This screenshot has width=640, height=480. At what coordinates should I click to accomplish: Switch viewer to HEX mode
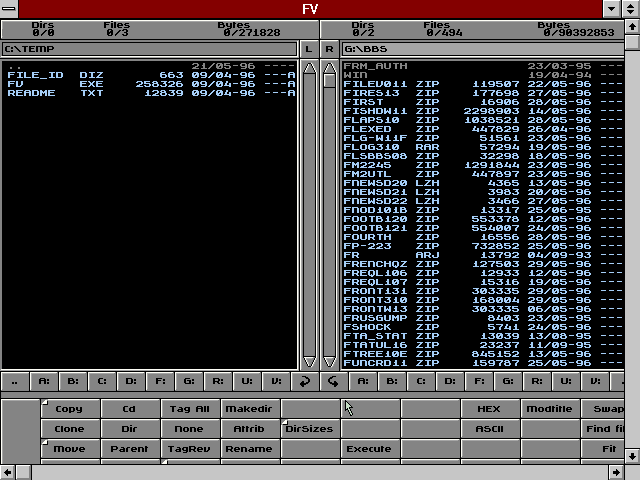click(489, 409)
